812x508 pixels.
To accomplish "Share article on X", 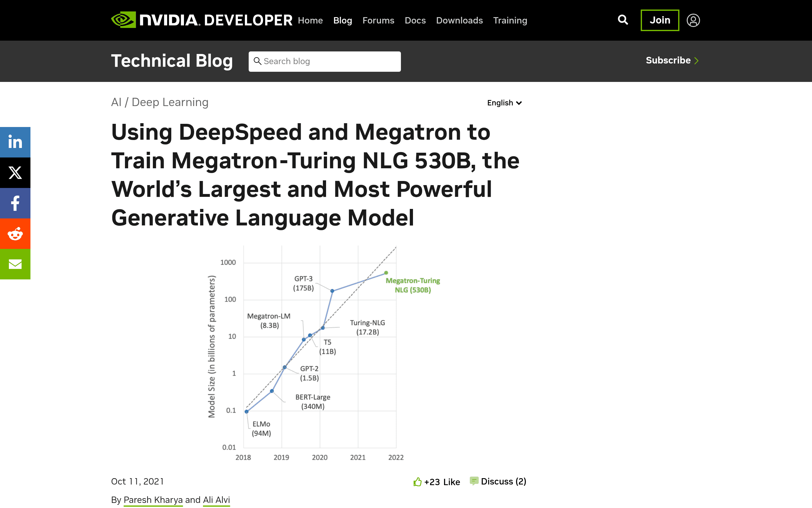I will pyautogui.click(x=15, y=173).
